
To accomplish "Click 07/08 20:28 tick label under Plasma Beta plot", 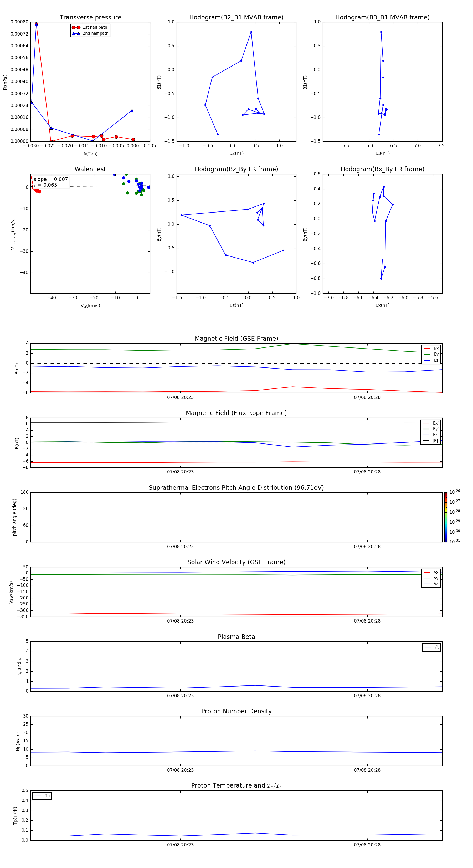I will 367,695.
